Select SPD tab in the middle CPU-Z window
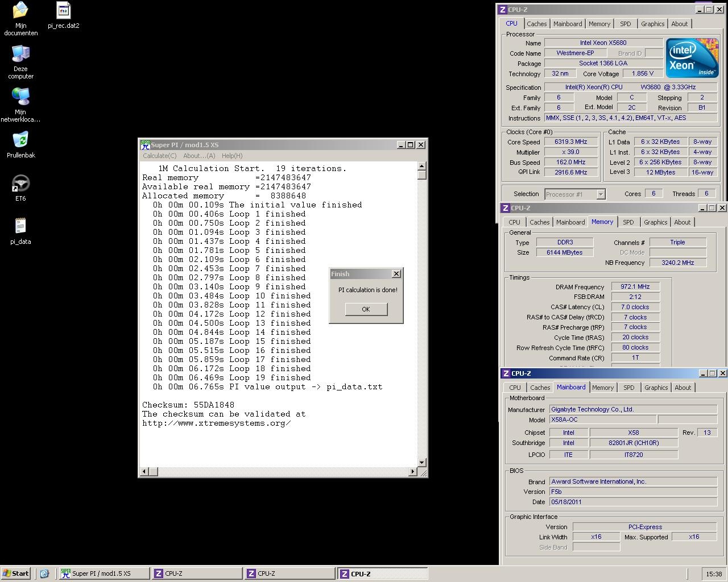The image size is (728, 582). pos(628,222)
